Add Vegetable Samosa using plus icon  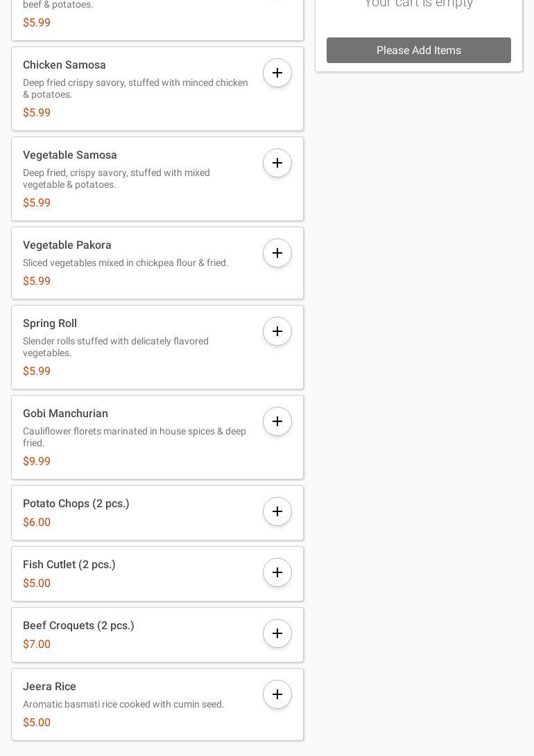(277, 163)
